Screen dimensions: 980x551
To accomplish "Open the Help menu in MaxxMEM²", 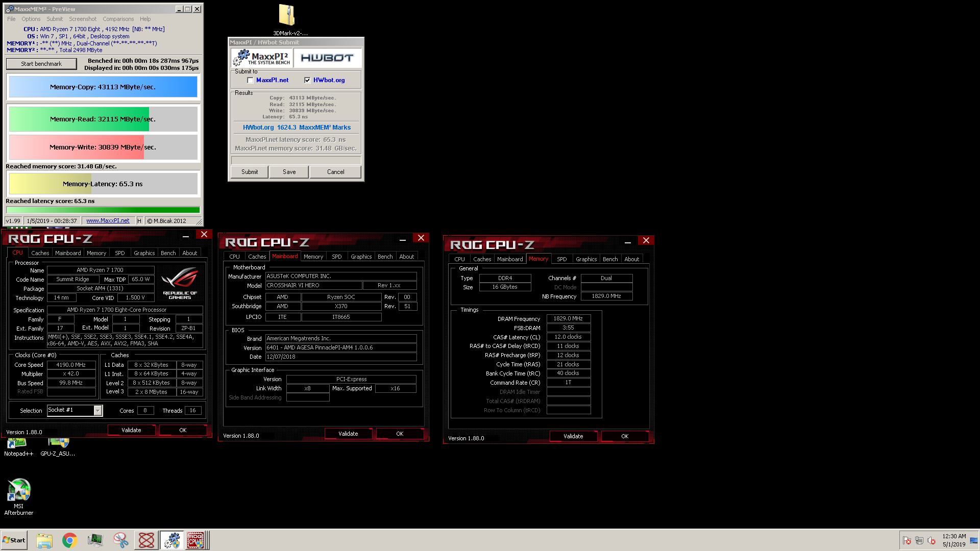I will [145, 19].
